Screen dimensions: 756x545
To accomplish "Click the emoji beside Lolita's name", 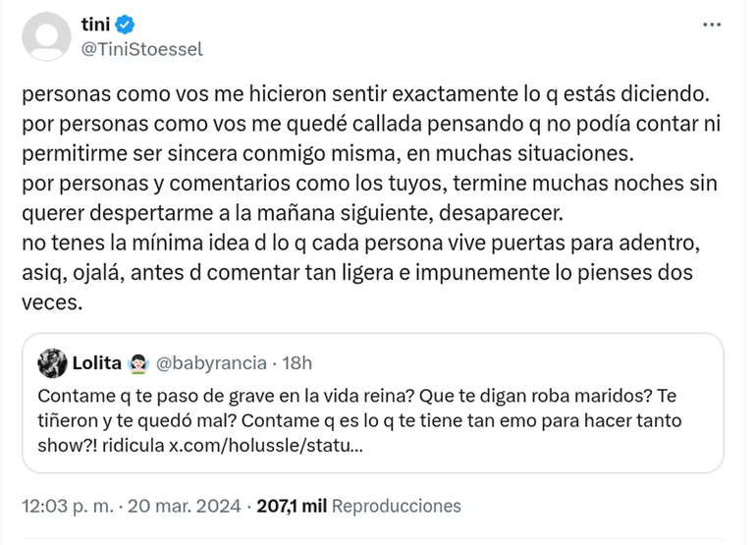I will point(137,363).
